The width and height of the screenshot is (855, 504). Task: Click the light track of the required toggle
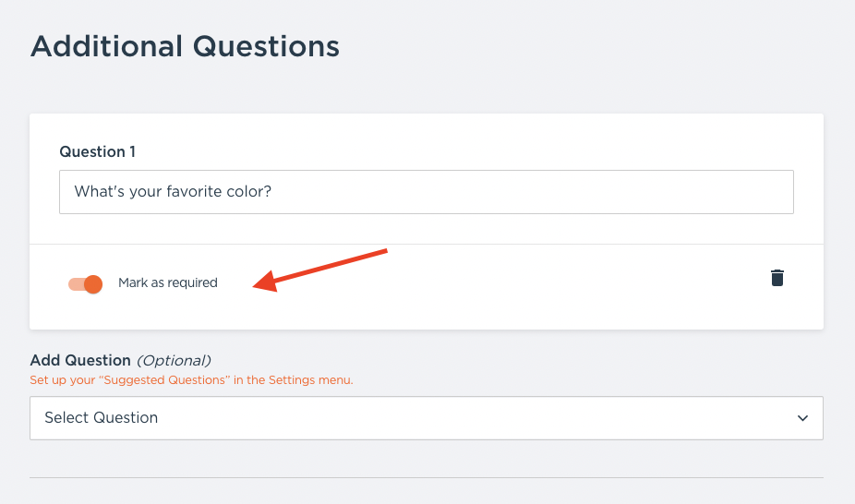[75, 283]
